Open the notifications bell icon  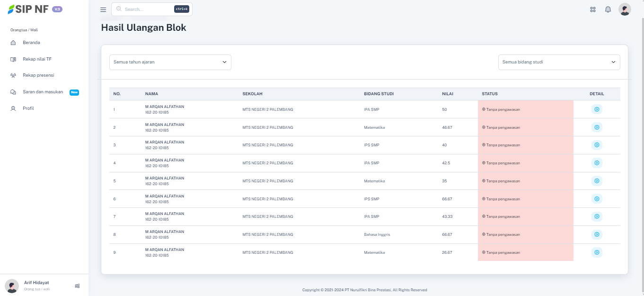[x=608, y=9]
